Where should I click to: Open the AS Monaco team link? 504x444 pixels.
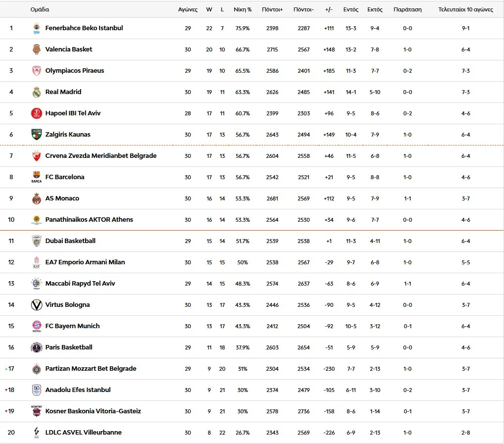62,198
